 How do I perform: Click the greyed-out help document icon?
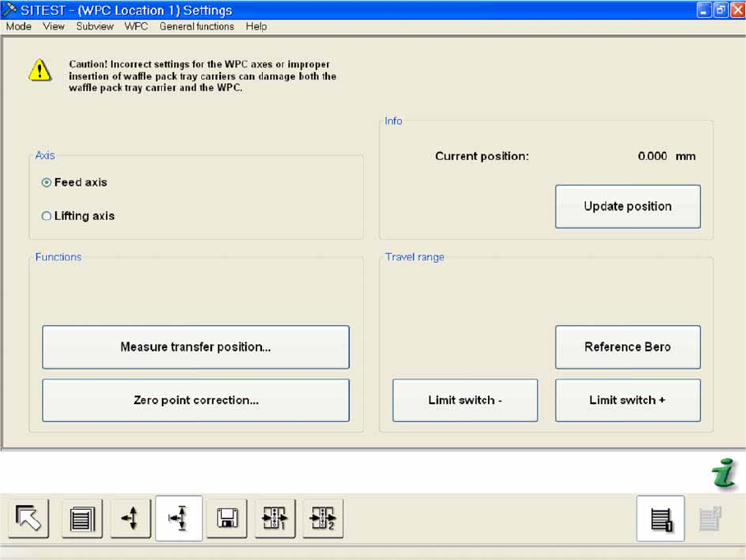711,519
